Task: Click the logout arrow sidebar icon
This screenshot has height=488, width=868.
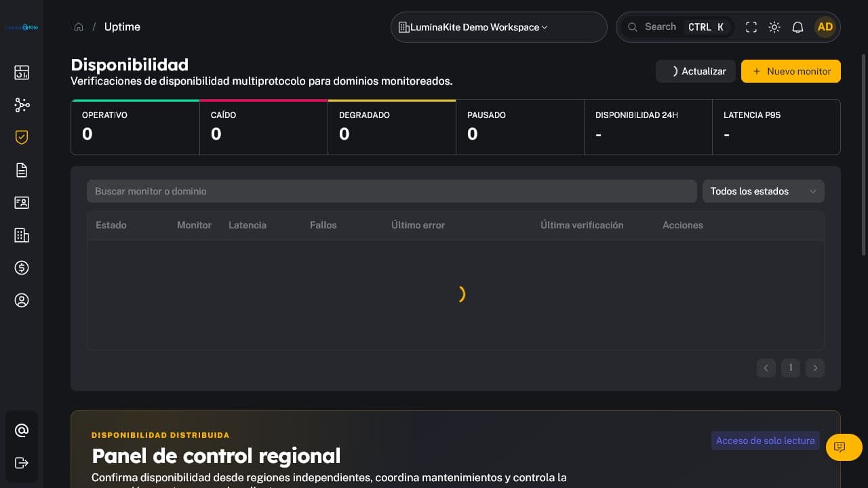Action: coord(22,463)
